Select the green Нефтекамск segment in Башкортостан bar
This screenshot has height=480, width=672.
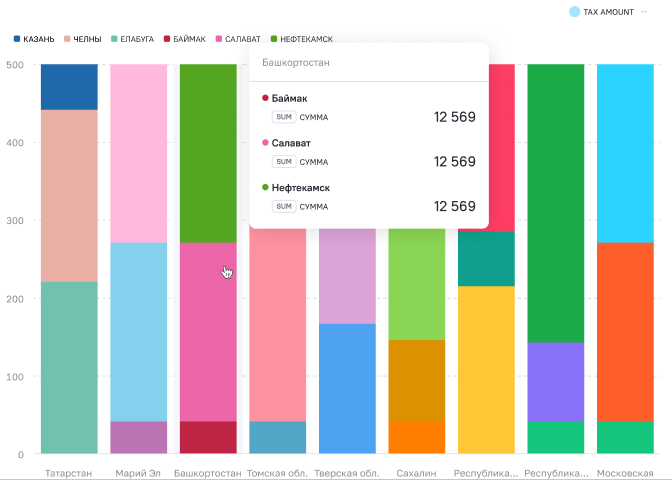208,153
